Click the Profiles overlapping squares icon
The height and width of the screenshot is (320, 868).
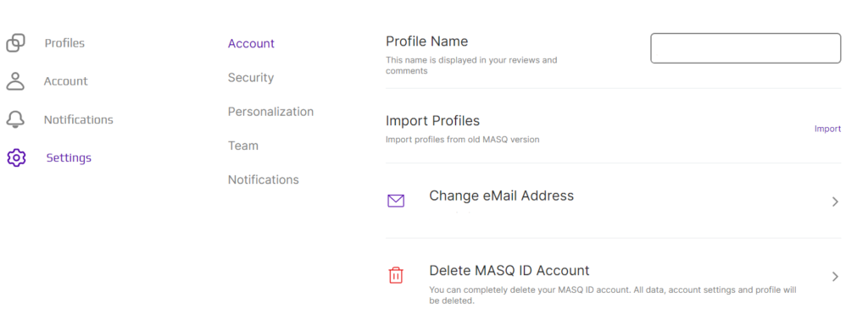coord(15,43)
